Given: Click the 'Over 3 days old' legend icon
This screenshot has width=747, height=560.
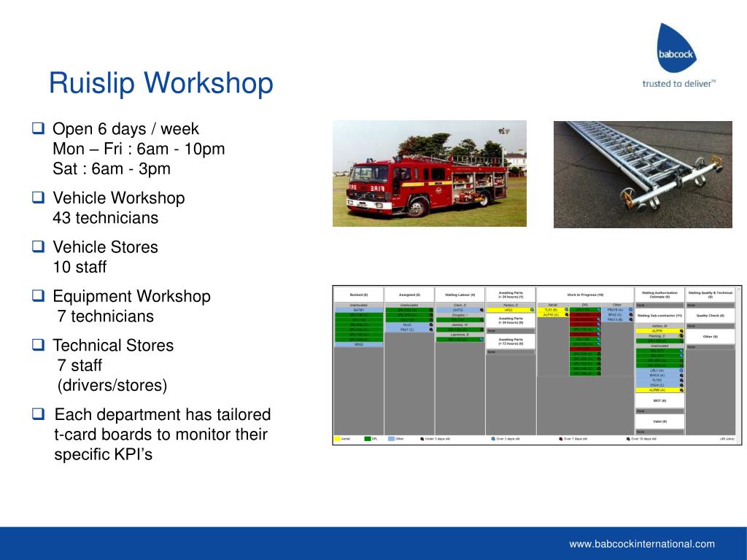Looking at the screenshot, I should point(493,438).
